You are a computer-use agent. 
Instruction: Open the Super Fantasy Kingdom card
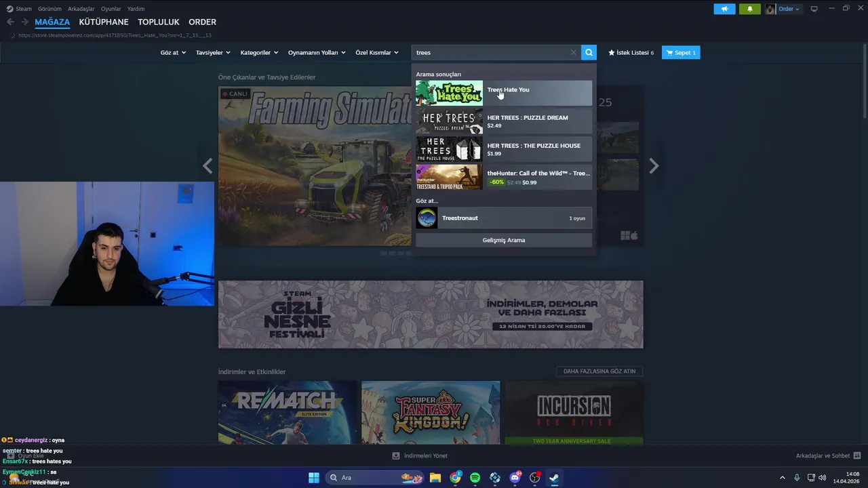[x=431, y=413]
